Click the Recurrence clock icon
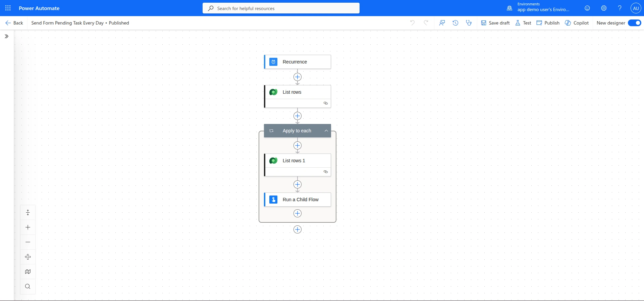 273,62
